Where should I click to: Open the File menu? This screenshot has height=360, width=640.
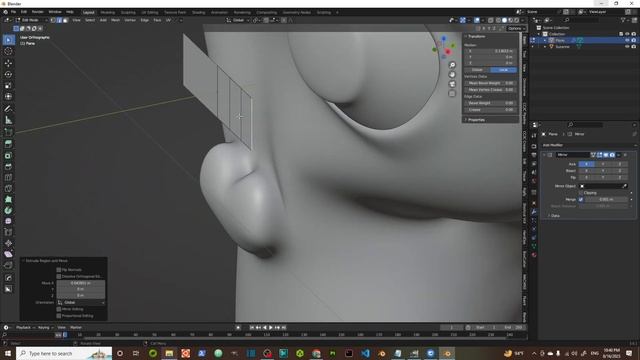click(x=13, y=12)
